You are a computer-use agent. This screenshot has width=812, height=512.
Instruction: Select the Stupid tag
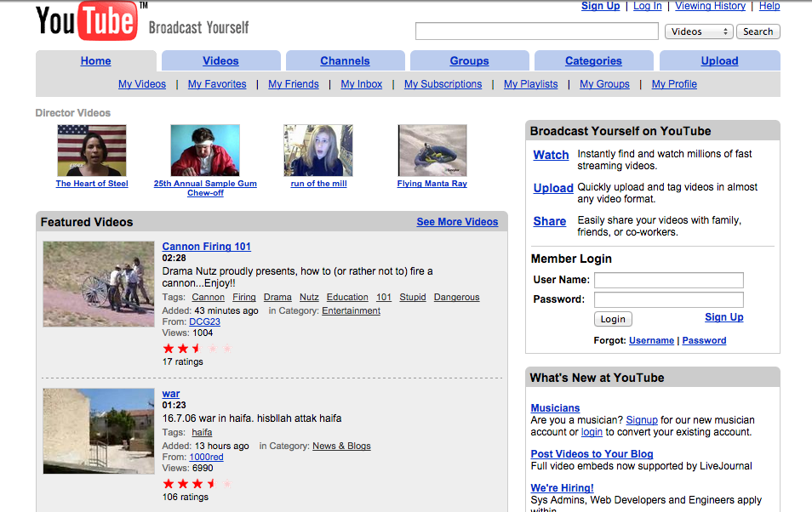click(x=412, y=297)
